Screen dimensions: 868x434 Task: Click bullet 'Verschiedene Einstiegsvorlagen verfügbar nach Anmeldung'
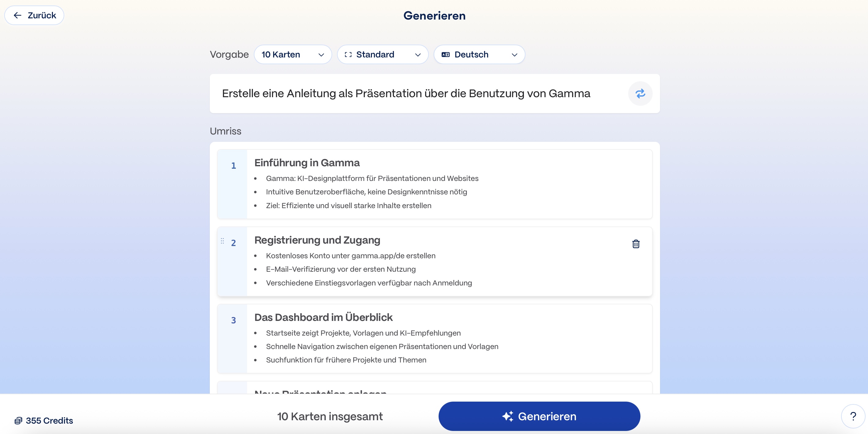[369, 283]
